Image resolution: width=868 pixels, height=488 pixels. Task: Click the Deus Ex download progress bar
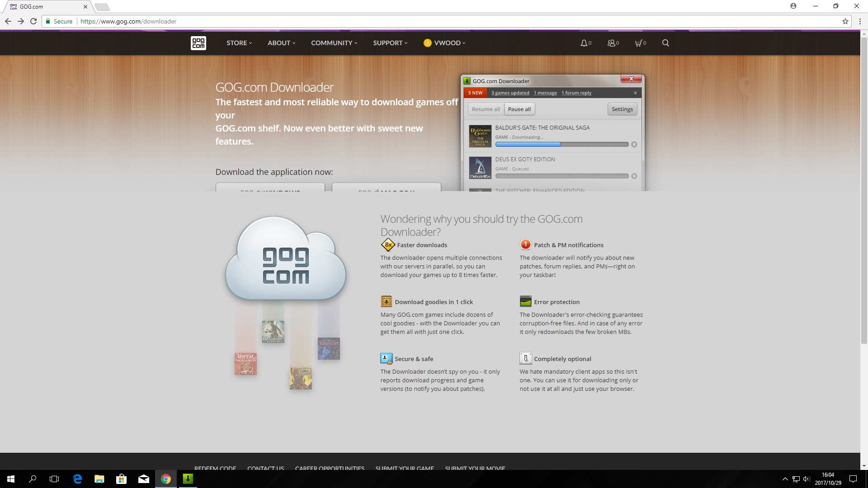(x=562, y=176)
